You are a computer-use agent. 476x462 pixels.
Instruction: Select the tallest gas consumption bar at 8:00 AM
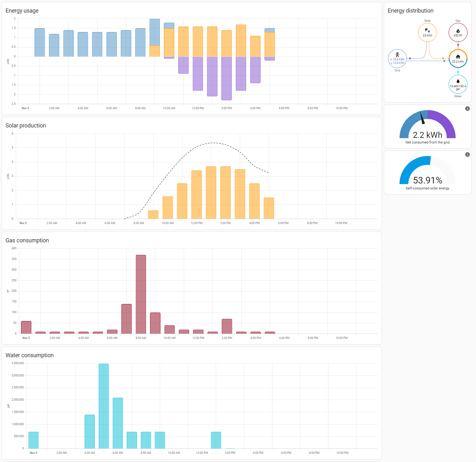141,294
